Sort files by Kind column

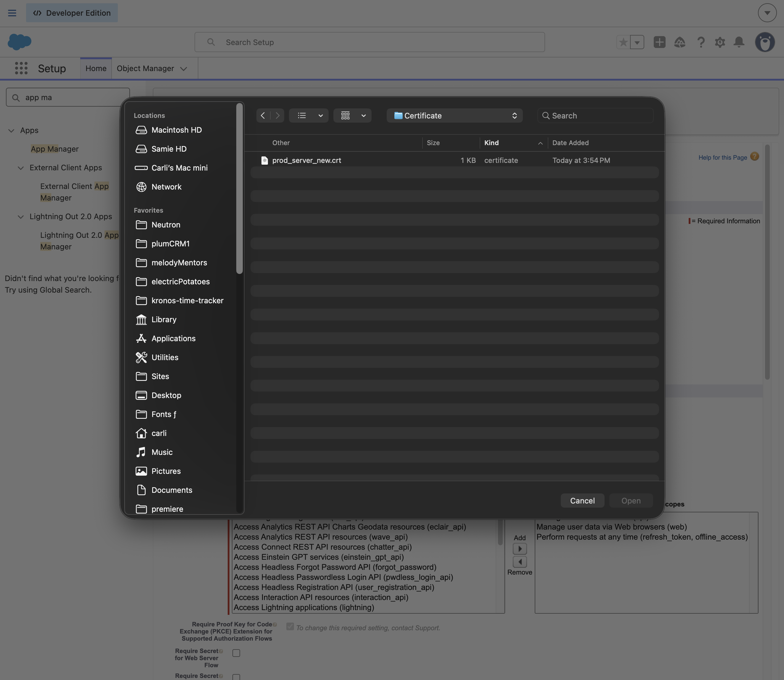(514, 143)
